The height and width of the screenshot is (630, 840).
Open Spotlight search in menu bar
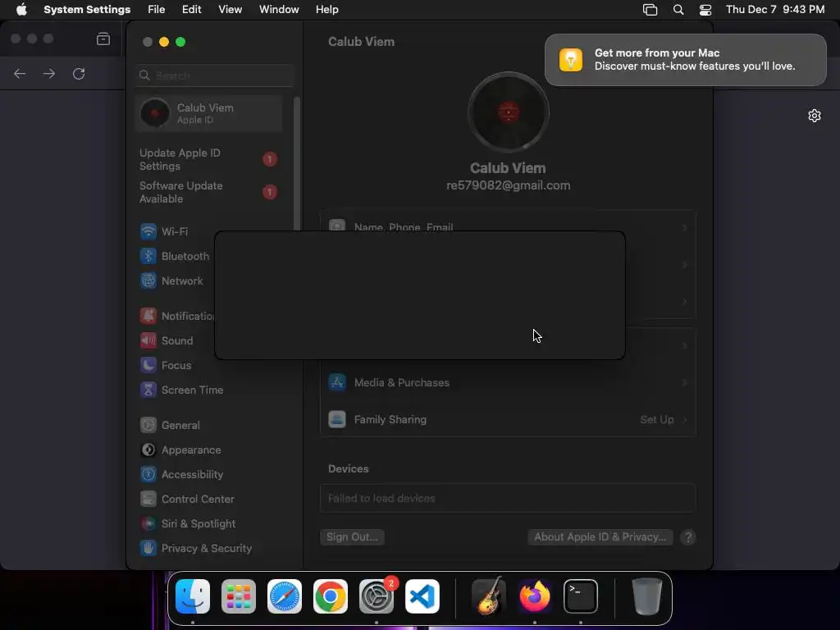tap(678, 10)
